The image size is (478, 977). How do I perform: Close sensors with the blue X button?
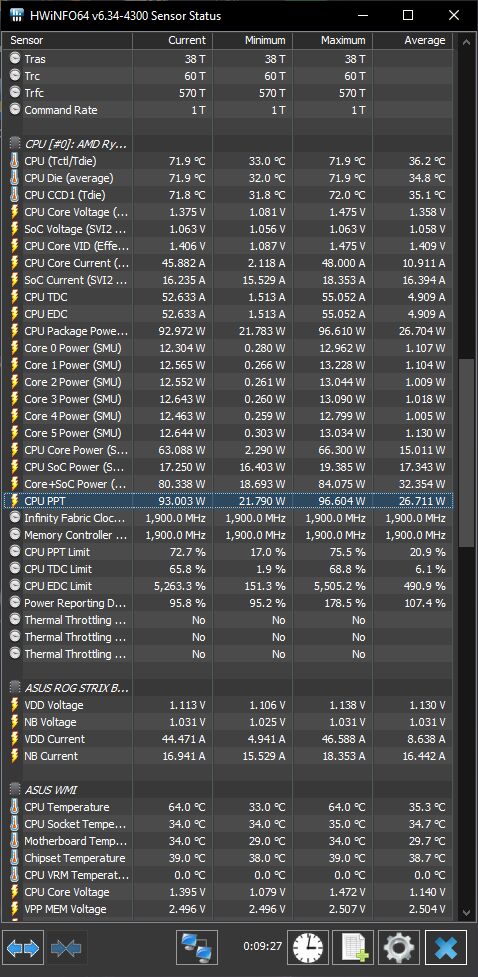tap(446, 948)
